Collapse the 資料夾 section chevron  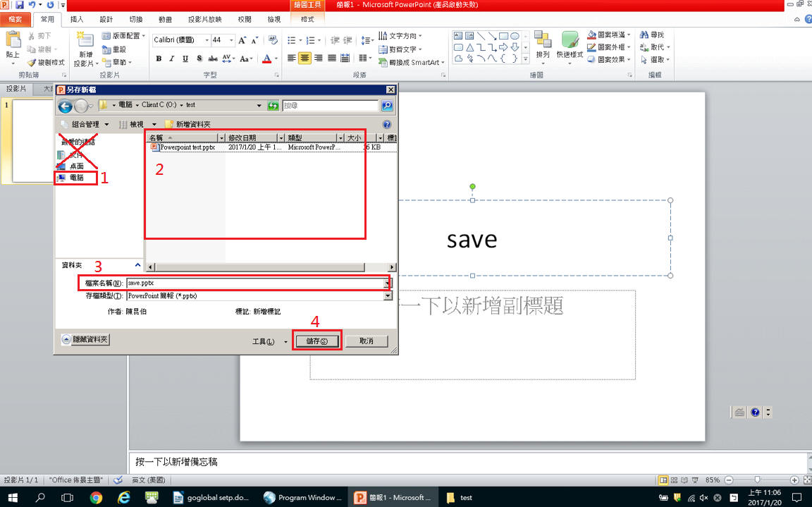137,266
